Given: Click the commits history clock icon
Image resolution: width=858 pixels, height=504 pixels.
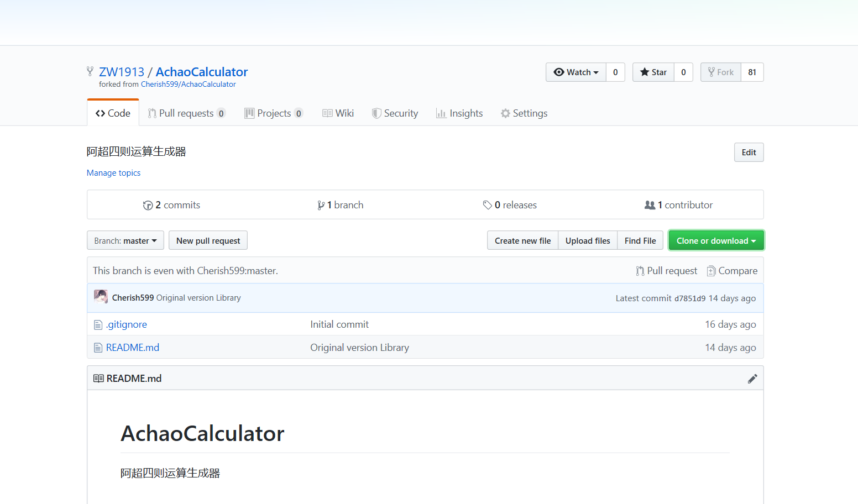Looking at the screenshot, I should click(x=148, y=206).
